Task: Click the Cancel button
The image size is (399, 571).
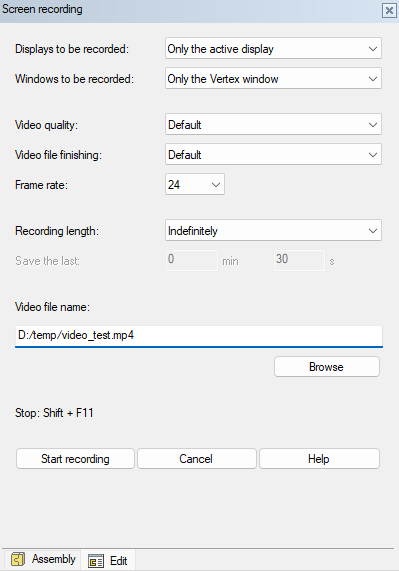Action: 197,458
